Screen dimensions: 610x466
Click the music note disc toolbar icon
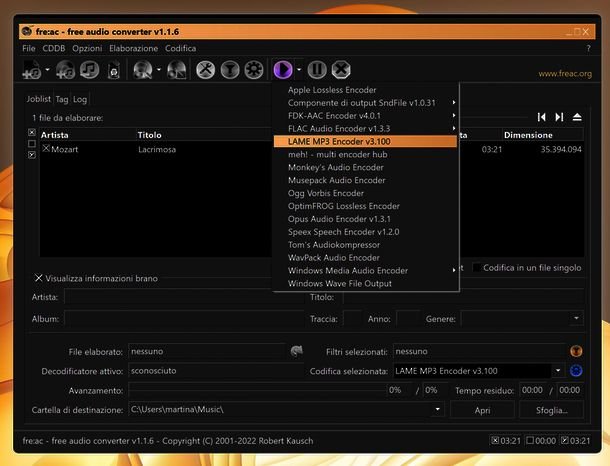89,70
